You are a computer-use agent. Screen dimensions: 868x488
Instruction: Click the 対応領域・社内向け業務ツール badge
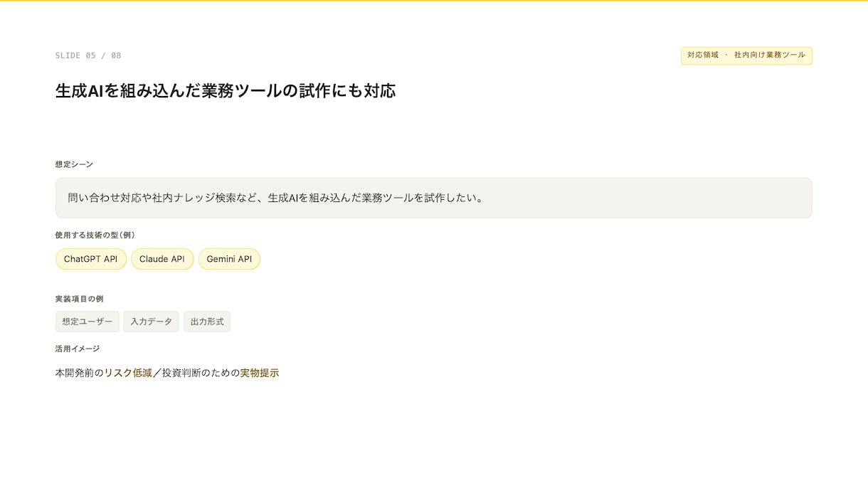click(x=746, y=55)
